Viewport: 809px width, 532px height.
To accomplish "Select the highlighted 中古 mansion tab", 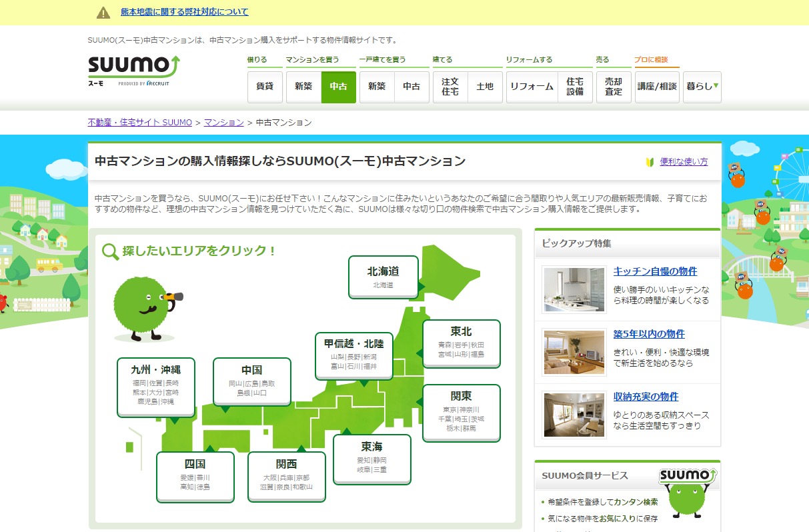I will [339, 87].
